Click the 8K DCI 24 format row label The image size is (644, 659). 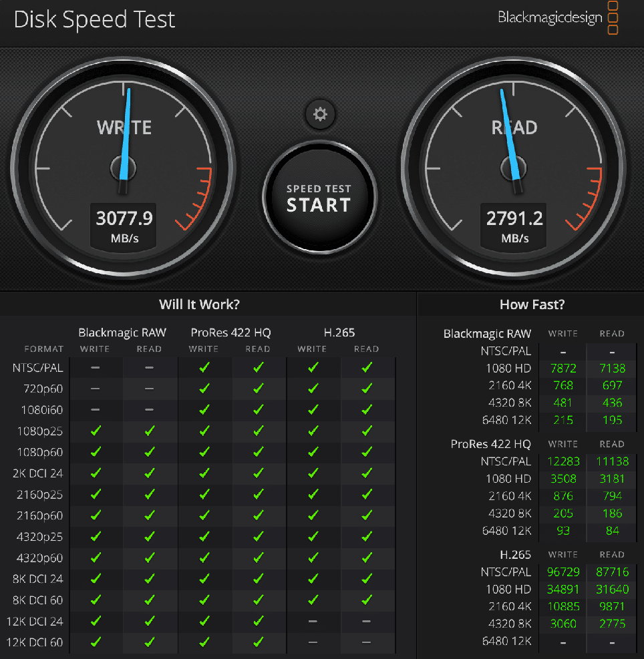click(x=37, y=579)
